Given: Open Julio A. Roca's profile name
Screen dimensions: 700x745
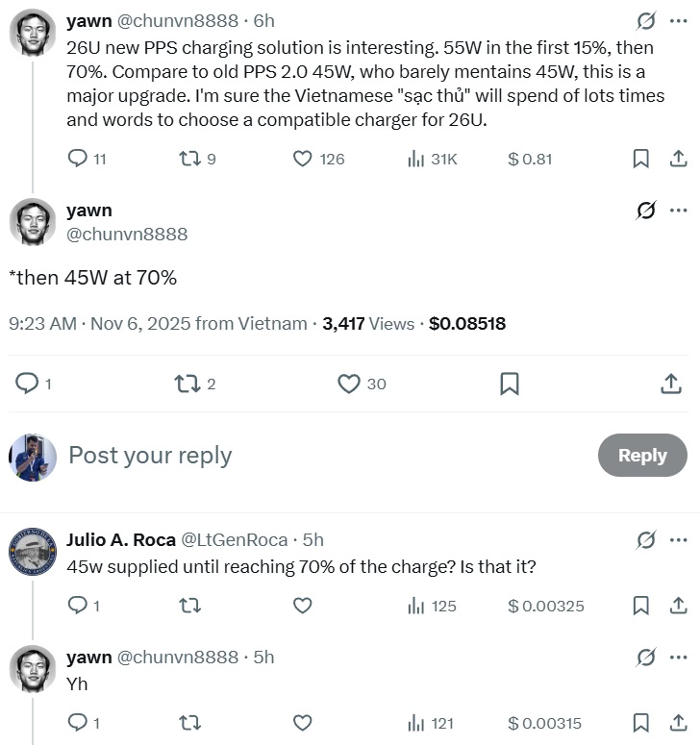Looking at the screenshot, I should click(x=119, y=540).
